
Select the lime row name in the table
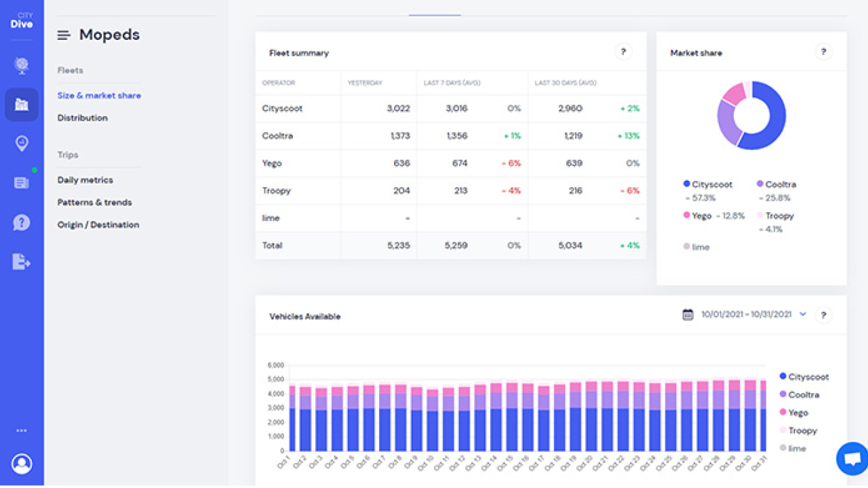pos(271,218)
